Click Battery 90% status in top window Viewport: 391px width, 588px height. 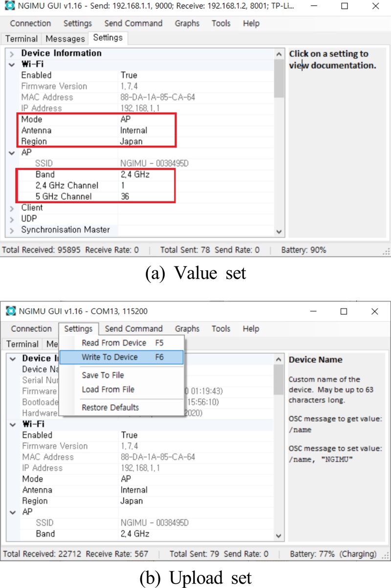pyautogui.click(x=304, y=250)
